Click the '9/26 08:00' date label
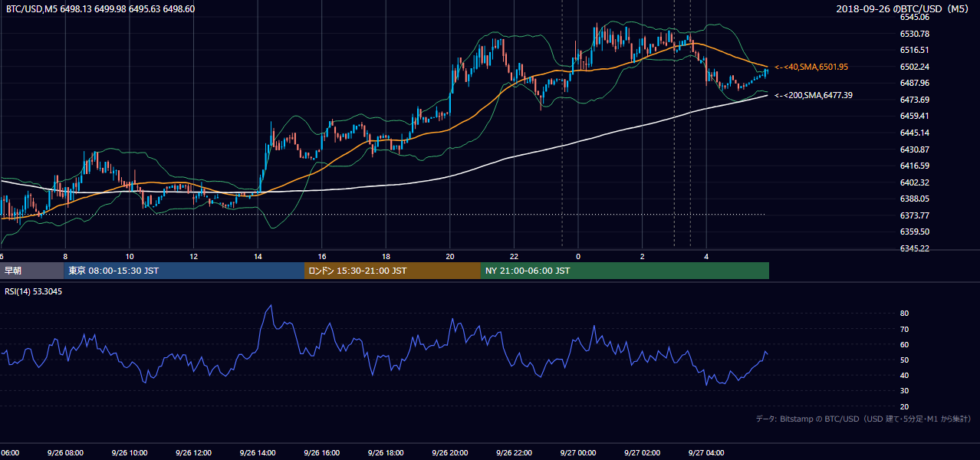 (64, 453)
